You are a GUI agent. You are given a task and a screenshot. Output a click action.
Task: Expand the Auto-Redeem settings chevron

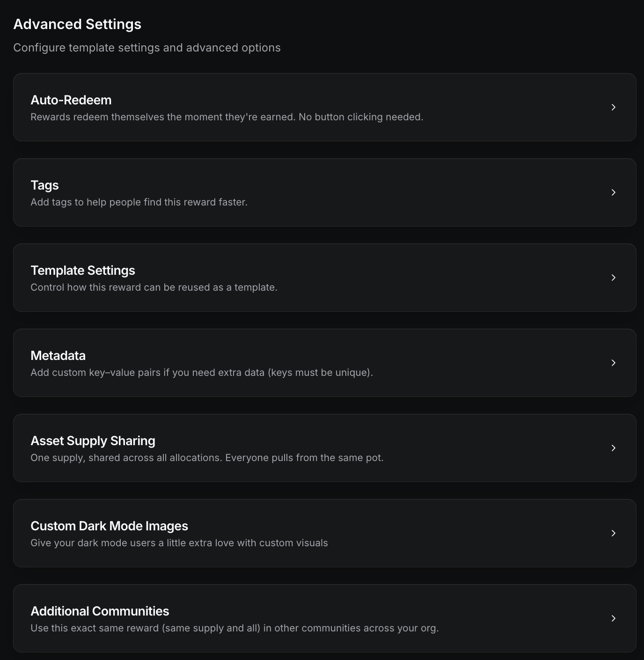tap(614, 107)
